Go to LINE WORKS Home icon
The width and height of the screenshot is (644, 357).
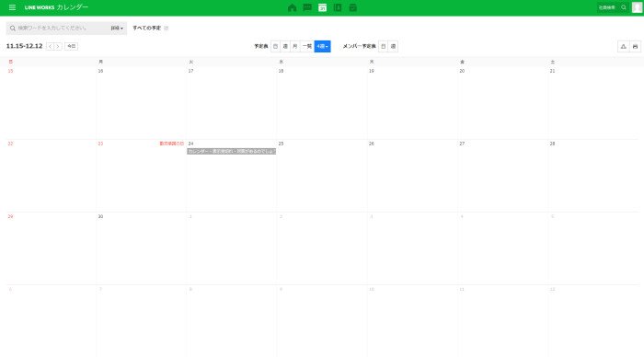pos(292,7)
